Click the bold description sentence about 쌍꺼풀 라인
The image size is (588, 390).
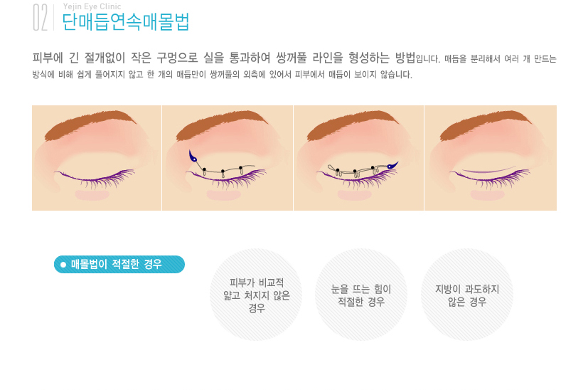point(223,58)
